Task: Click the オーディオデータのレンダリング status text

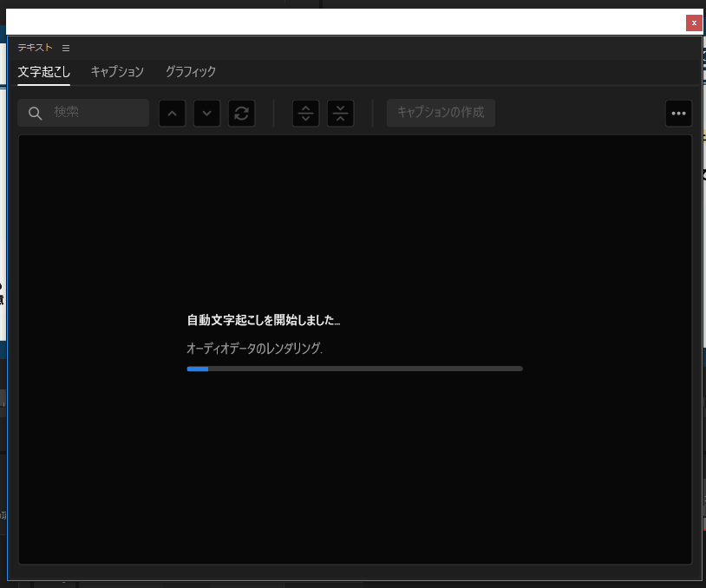Action: tap(254, 349)
